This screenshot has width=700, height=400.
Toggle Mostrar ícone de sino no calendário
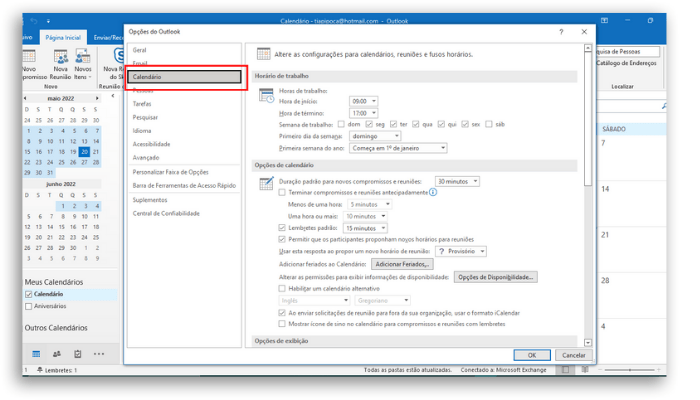(282, 324)
